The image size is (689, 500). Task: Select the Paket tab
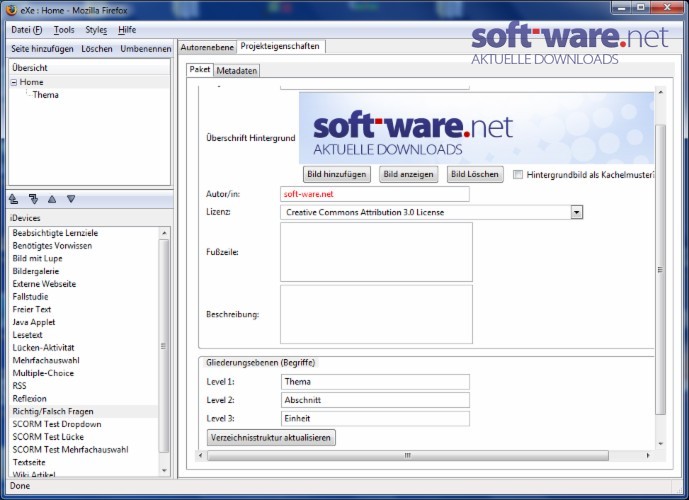coord(200,69)
